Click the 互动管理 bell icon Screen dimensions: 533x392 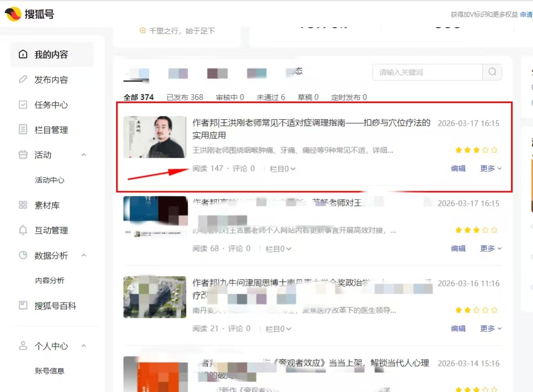tap(23, 230)
